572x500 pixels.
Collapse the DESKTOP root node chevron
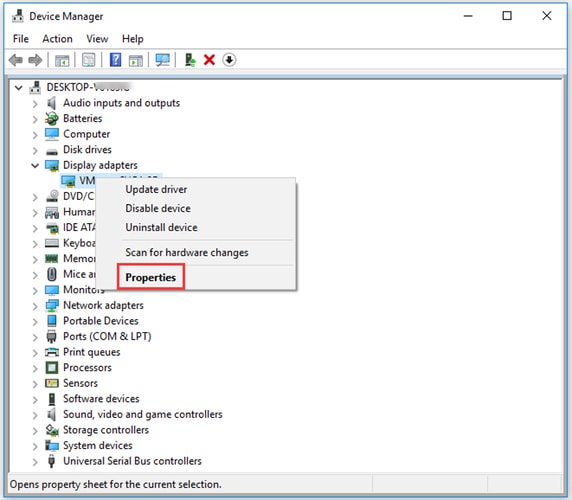point(19,88)
